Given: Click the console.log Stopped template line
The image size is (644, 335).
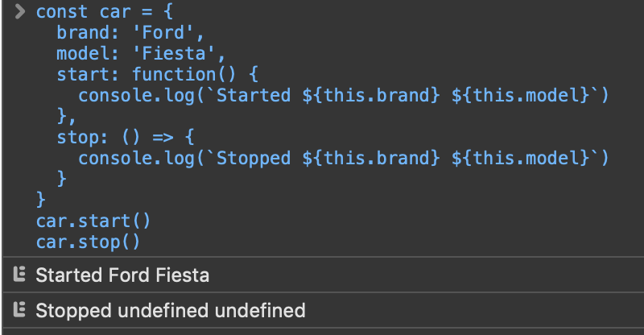Looking at the screenshot, I should pos(343,158).
